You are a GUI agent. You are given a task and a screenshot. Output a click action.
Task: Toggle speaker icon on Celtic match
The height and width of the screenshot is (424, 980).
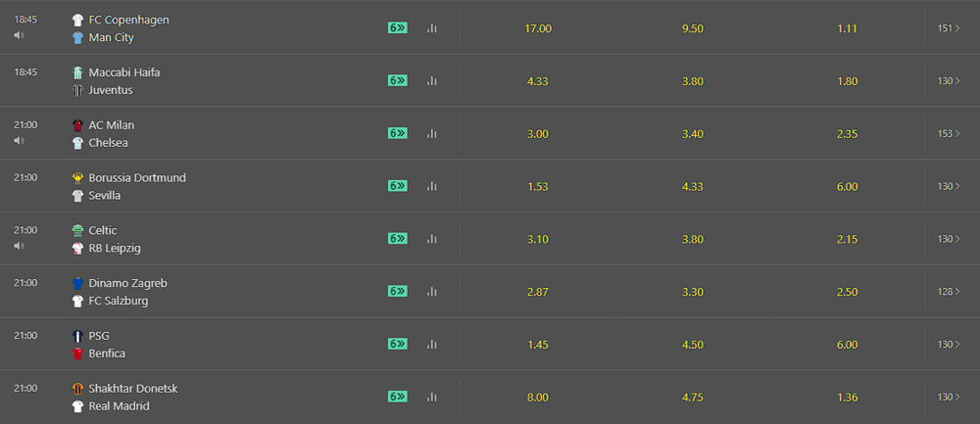click(x=19, y=246)
